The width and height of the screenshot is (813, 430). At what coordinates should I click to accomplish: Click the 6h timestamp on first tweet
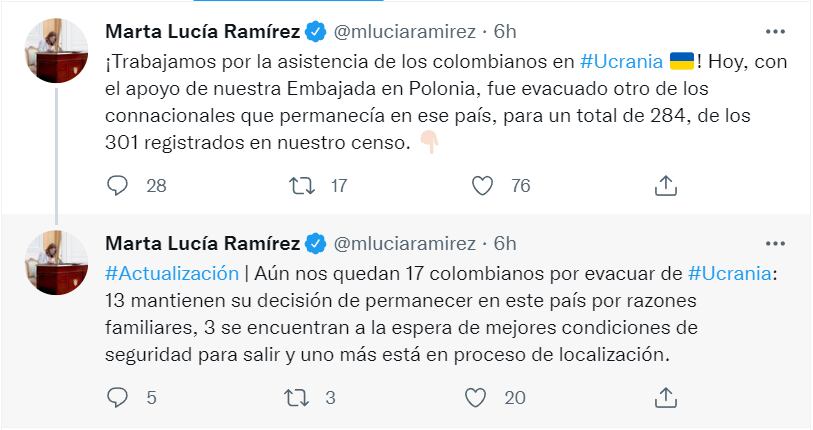click(505, 31)
